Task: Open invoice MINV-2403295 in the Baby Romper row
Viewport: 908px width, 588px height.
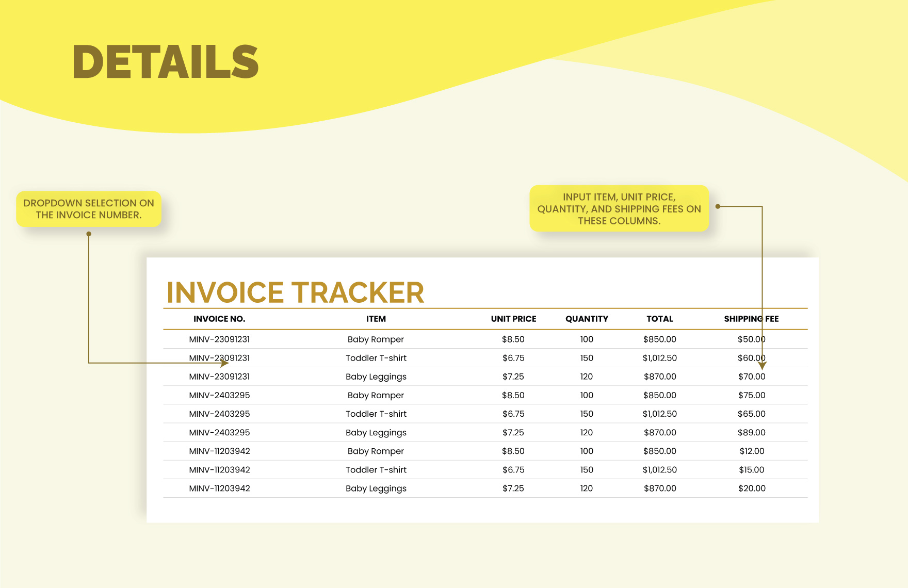Action: tap(219, 395)
